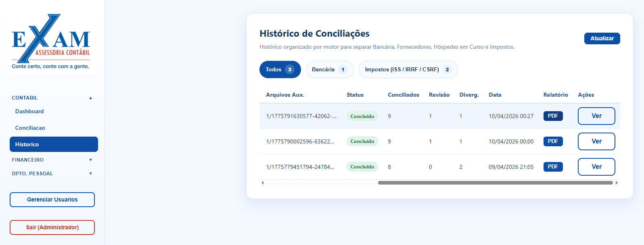Click the Histórico de Conciliações heading
Screen dimensions: 644x245
click(x=314, y=33)
